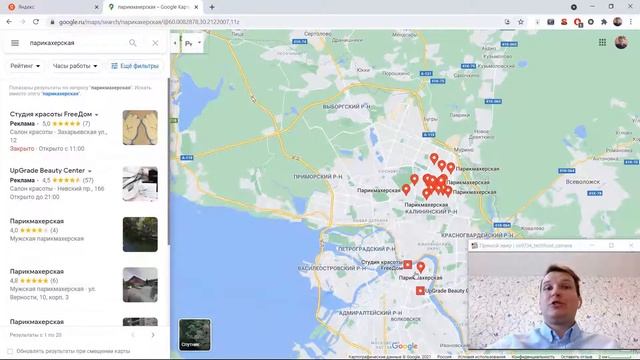Image resolution: width=640 pixels, height=360 pixels.
Task: Open the photo thumbnail for UpGrade Beauty Center
Action: pos(140,184)
